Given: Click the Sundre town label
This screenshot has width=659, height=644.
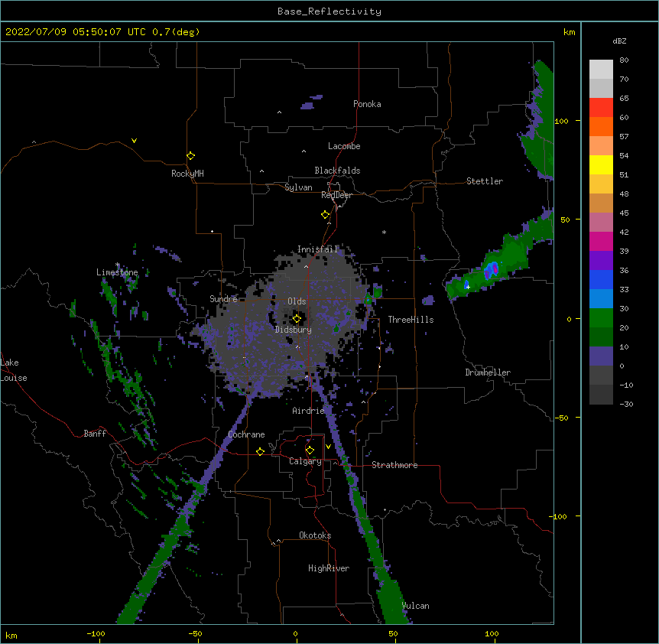Looking at the screenshot, I should tap(223, 299).
